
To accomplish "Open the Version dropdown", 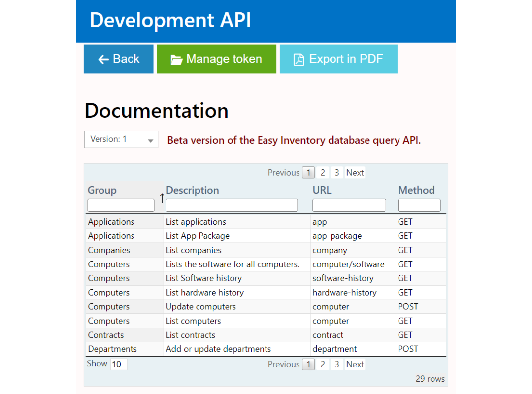I will 121,140.
